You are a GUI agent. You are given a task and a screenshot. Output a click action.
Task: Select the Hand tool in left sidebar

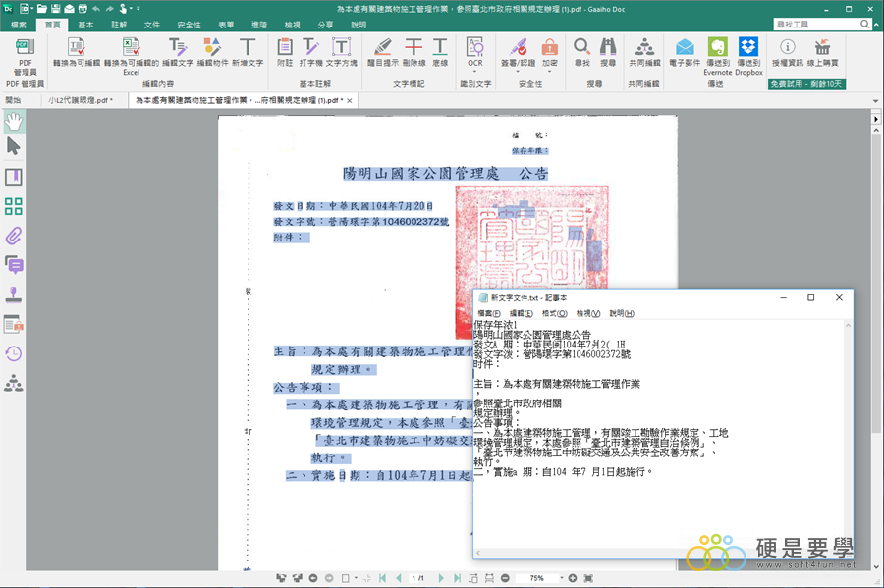(x=14, y=121)
